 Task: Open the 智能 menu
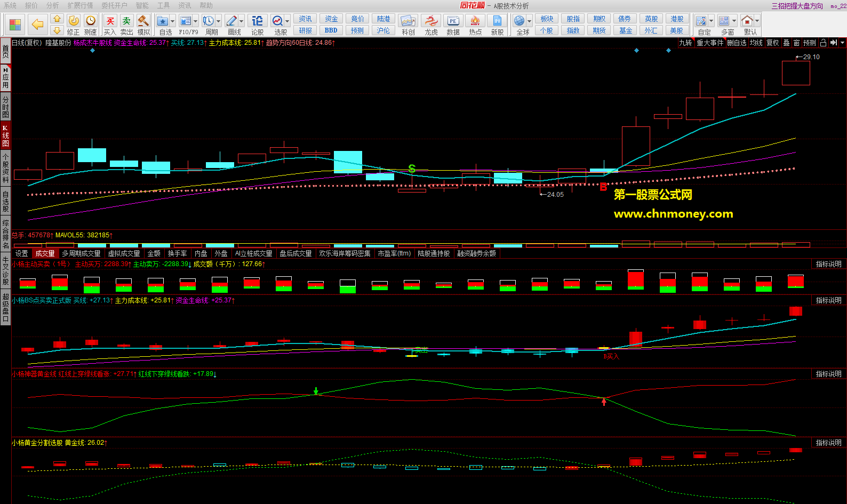click(142, 5)
